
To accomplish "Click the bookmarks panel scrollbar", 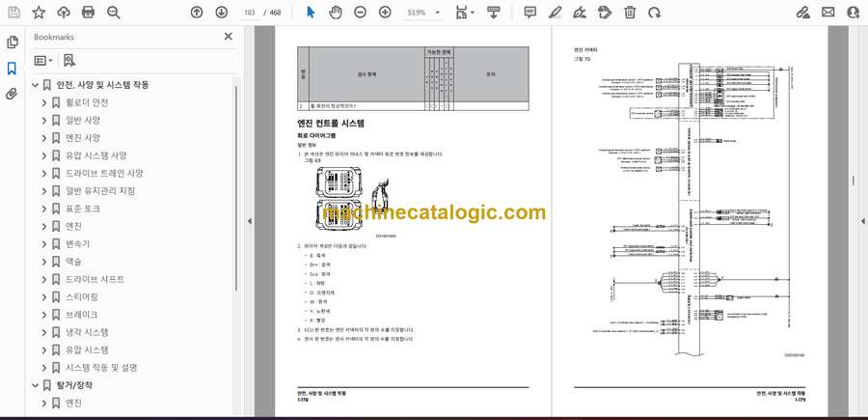I will pyautogui.click(x=236, y=188).
